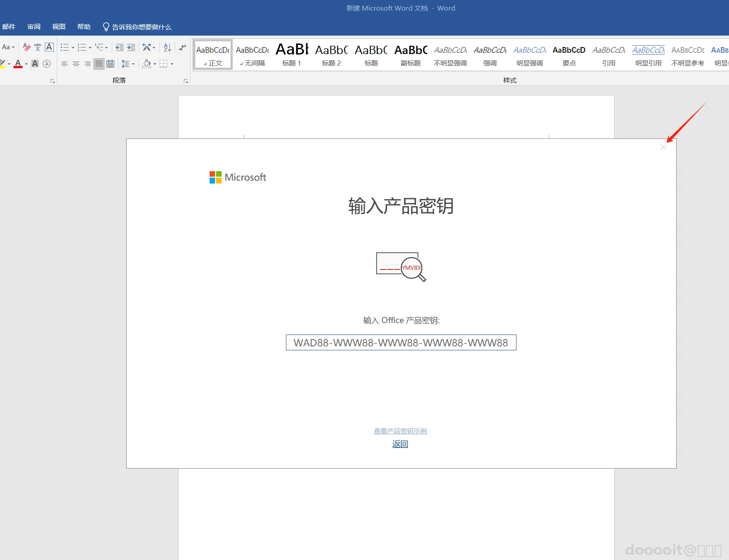Select the Sort A-Z icon
This screenshot has height=560, width=729.
(x=167, y=47)
